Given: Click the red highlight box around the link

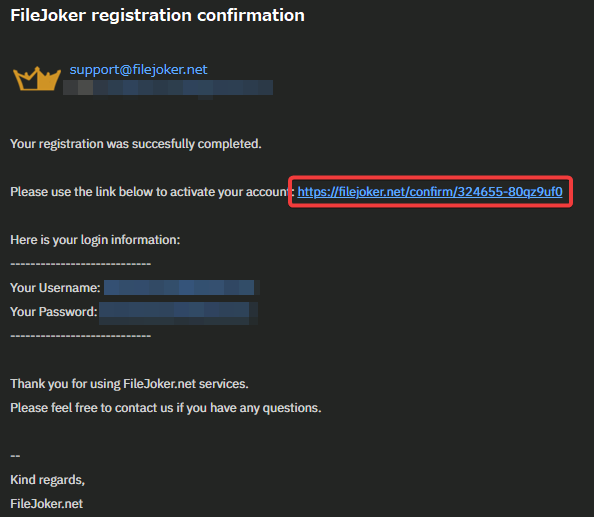Looking at the screenshot, I should point(430,192).
